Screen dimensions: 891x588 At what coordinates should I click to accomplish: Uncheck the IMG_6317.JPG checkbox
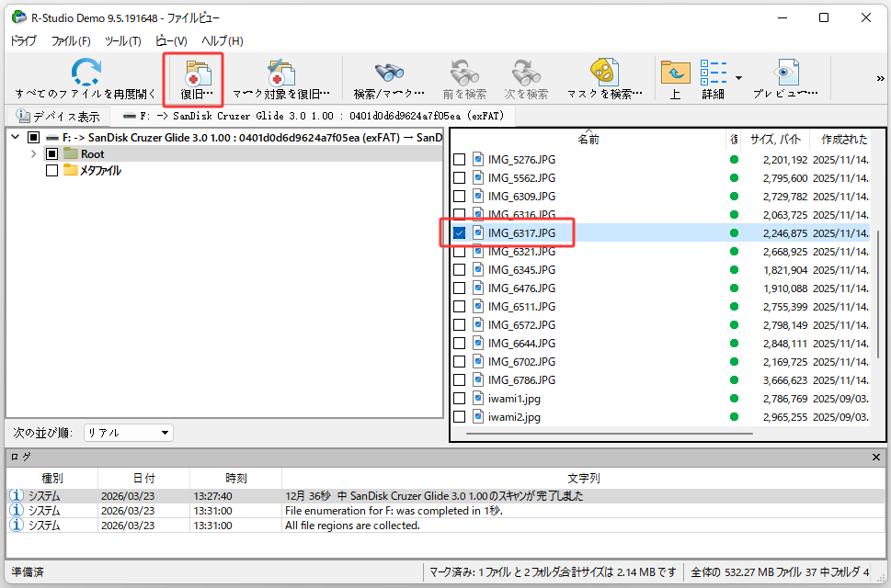pos(458,232)
